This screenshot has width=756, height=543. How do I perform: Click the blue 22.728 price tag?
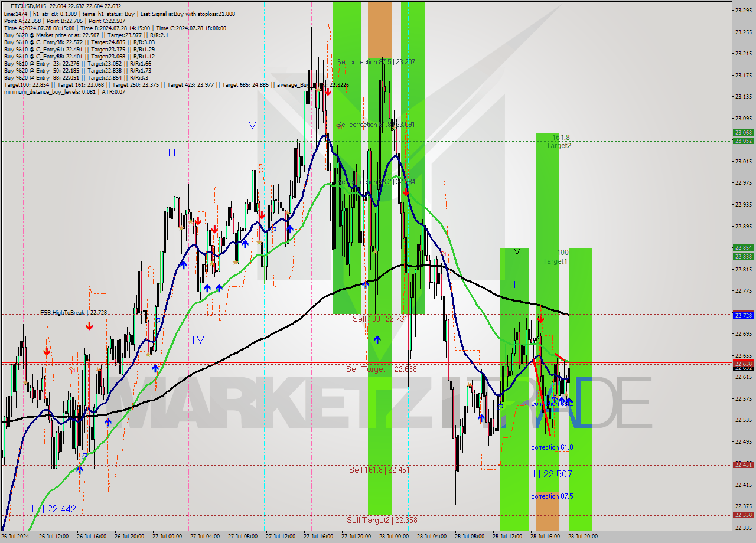(743, 316)
